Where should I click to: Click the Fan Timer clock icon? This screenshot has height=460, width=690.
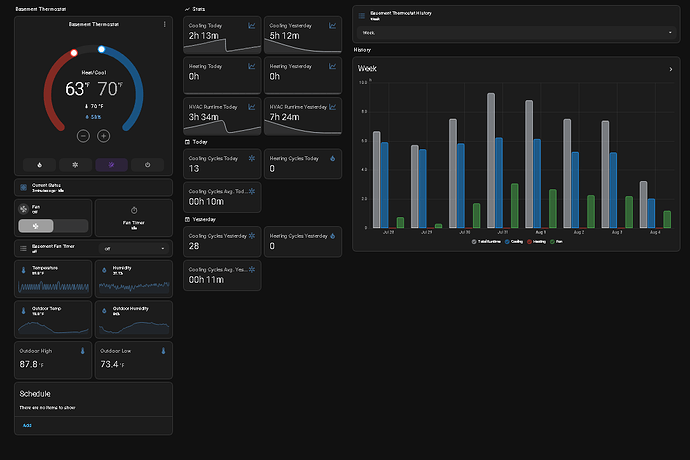[x=134, y=210]
